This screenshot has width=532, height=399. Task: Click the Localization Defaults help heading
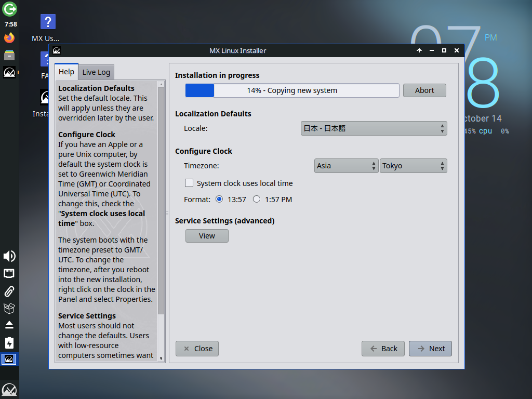(96, 88)
